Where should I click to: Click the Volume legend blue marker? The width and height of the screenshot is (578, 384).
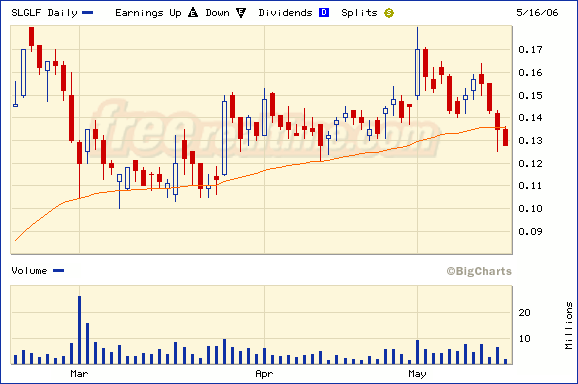tap(59, 271)
